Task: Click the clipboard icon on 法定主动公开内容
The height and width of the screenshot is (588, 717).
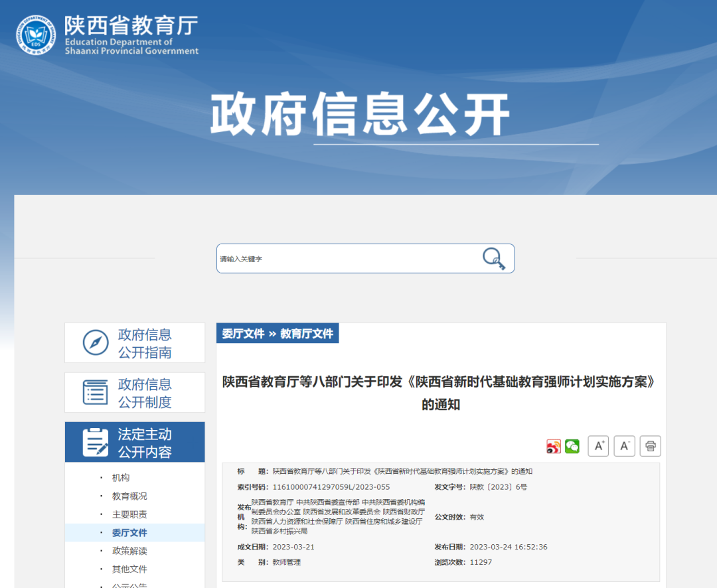Action: point(95,442)
